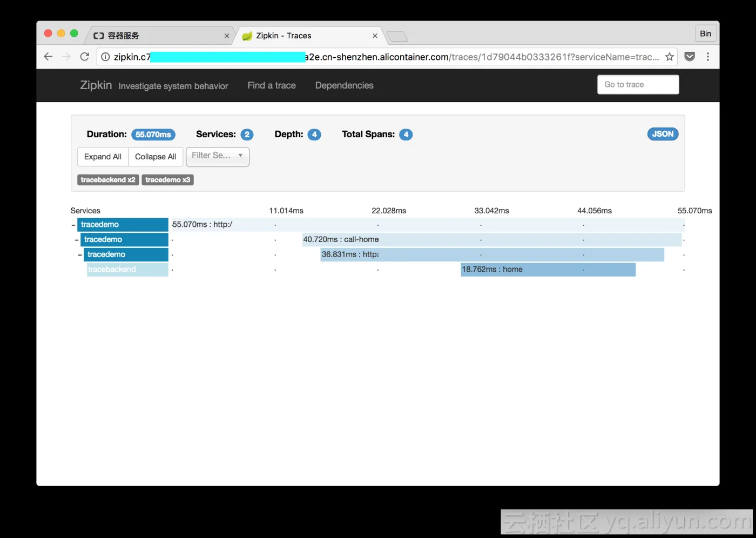Click the 11.014ms timeline label
Image resolution: width=756 pixels, height=538 pixels.
tap(286, 211)
